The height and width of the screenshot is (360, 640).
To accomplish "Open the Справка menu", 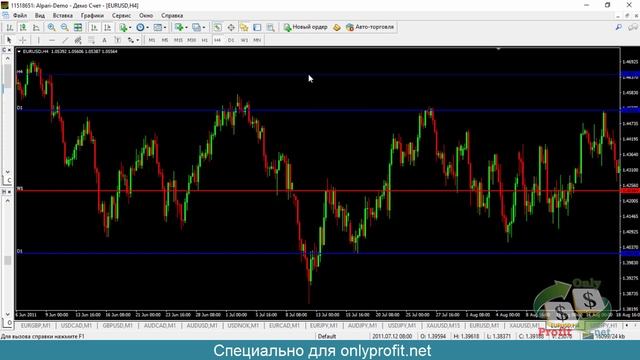I will (172, 16).
